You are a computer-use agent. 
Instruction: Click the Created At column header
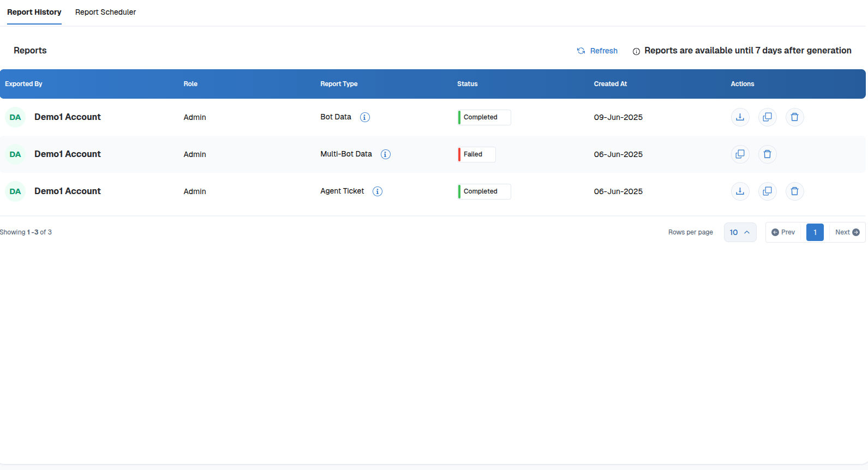(610, 84)
